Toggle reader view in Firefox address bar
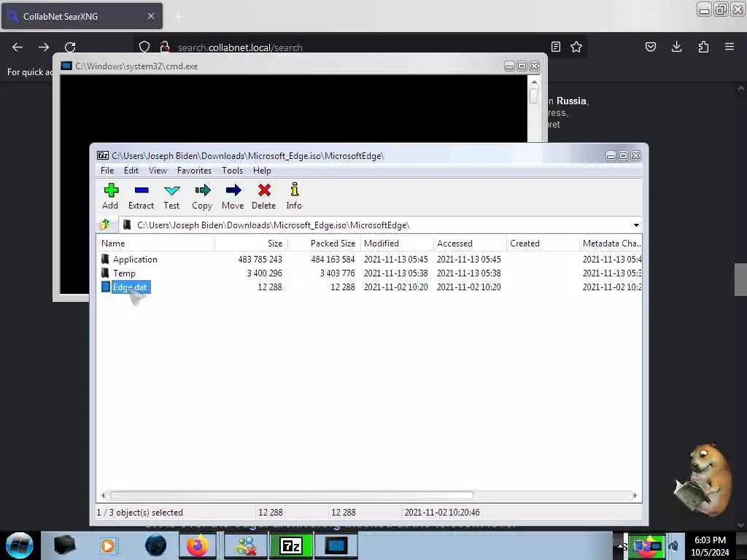The width and height of the screenshot is (747, 560). point(555,47)
